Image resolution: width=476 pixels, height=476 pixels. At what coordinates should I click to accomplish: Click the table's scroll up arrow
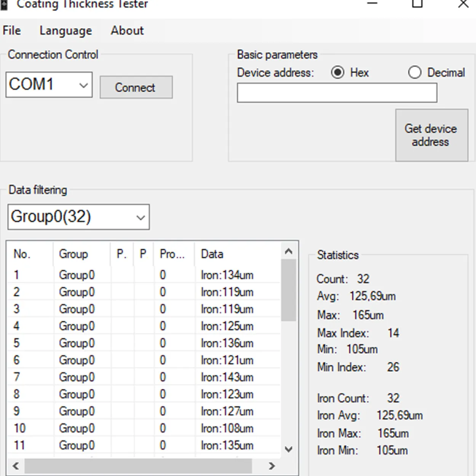289,251
